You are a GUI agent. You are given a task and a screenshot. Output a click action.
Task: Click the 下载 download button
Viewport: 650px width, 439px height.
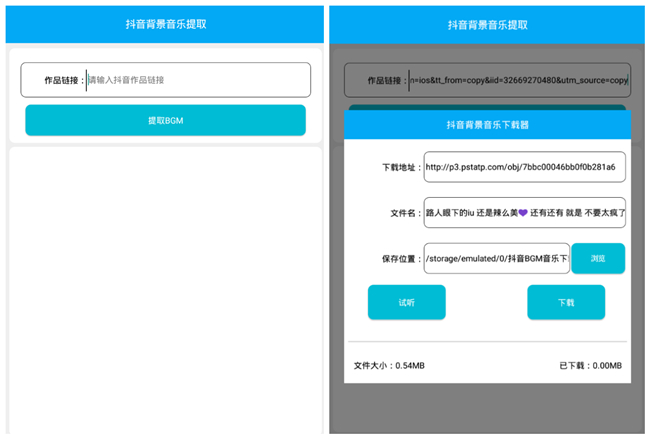click(x=566, y=302)
